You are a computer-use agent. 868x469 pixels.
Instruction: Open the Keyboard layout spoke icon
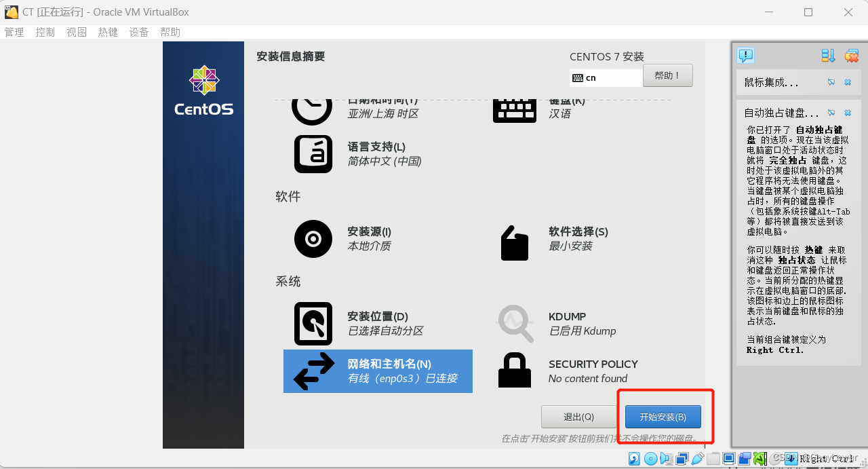(515, 111)
